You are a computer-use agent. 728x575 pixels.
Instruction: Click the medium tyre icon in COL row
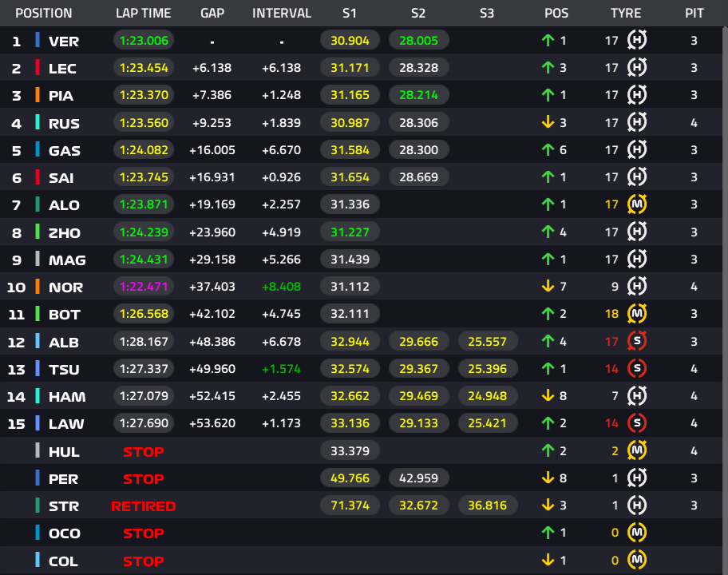click(637, 560)
